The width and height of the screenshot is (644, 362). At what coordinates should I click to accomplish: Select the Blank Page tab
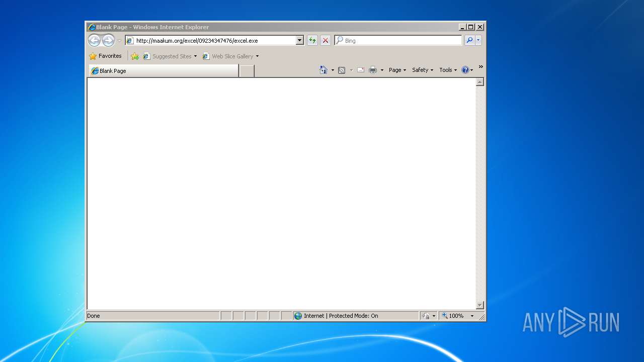click(x=164, y=71)
